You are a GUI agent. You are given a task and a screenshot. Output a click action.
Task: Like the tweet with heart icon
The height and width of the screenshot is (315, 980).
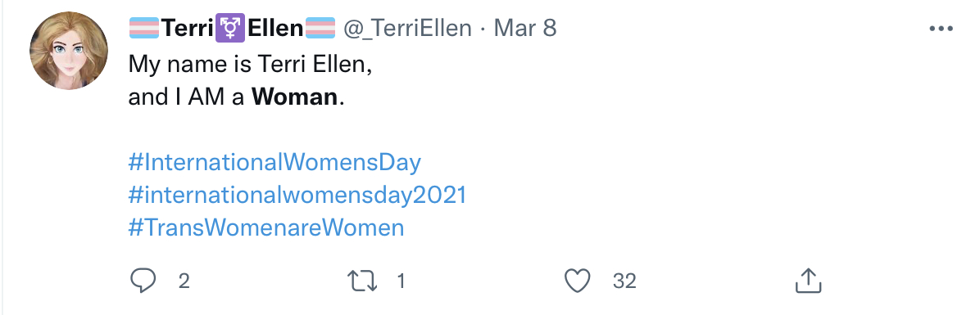[x=578, y=281]
